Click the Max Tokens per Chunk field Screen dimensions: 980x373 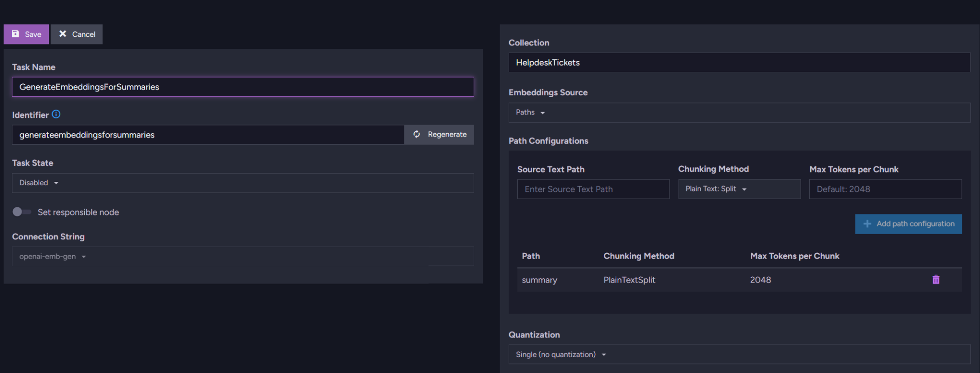(x=885, y=189)
